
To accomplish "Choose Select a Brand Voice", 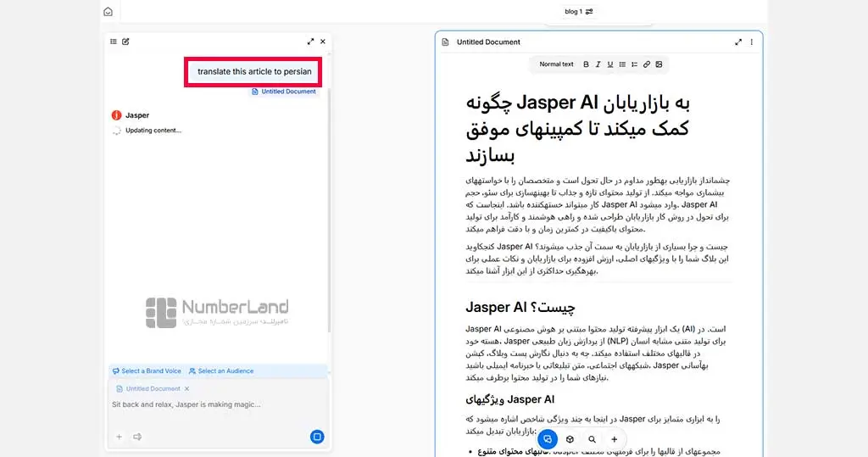I will [x=147, y=371].
